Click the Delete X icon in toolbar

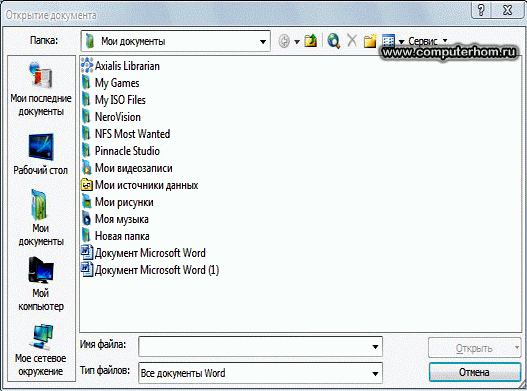352,41
